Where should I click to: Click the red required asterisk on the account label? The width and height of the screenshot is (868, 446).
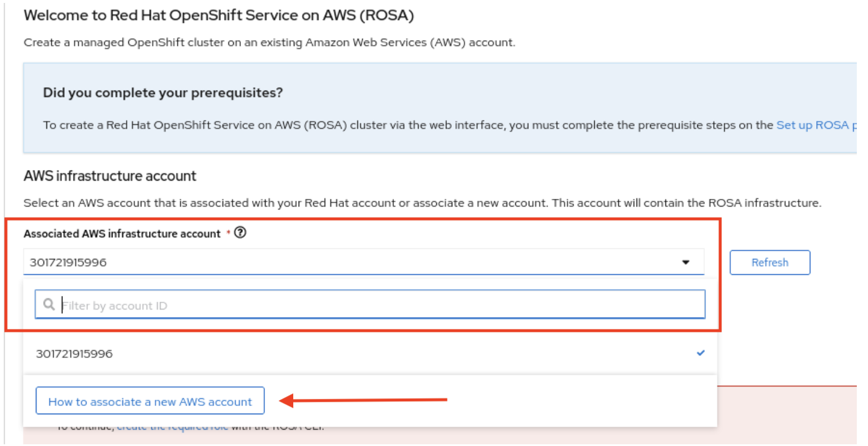228,234
